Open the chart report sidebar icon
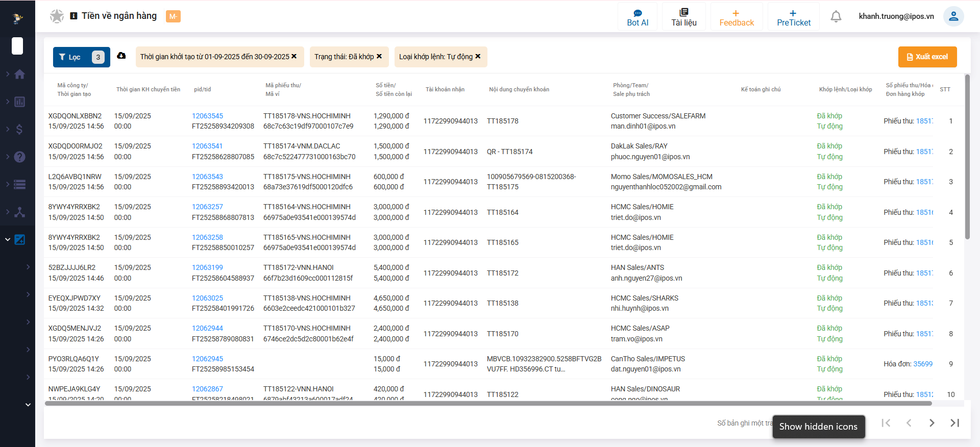Image resolution: width=980 pixels, height=447 pixels. (x=19, y=102)
